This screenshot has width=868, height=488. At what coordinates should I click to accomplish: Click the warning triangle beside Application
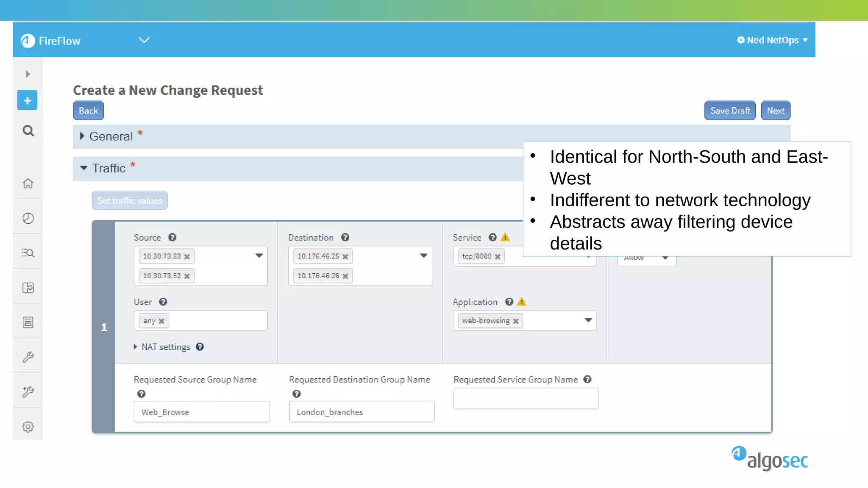pyautogui.click(x=522, y=302)
